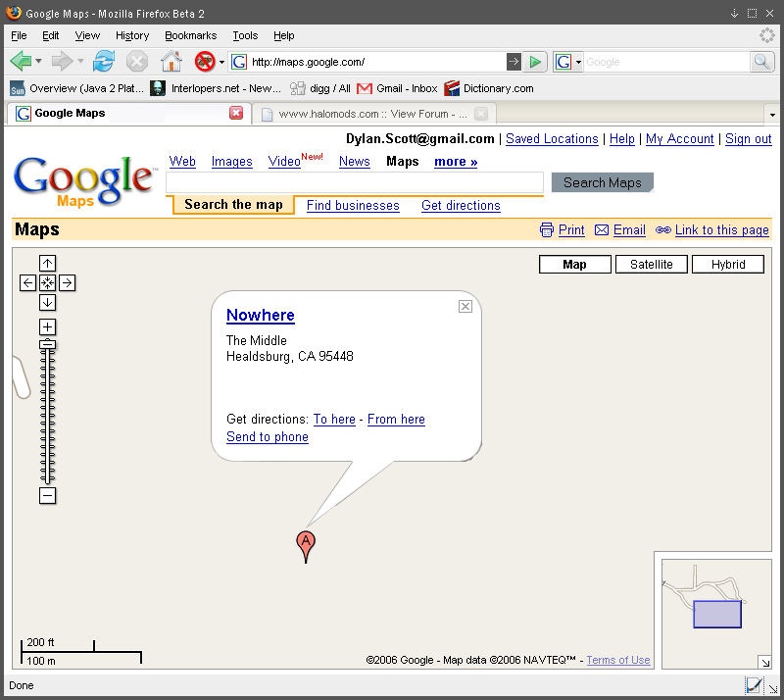
Task: Click the green Go play arrow
Action: point(535,62)
